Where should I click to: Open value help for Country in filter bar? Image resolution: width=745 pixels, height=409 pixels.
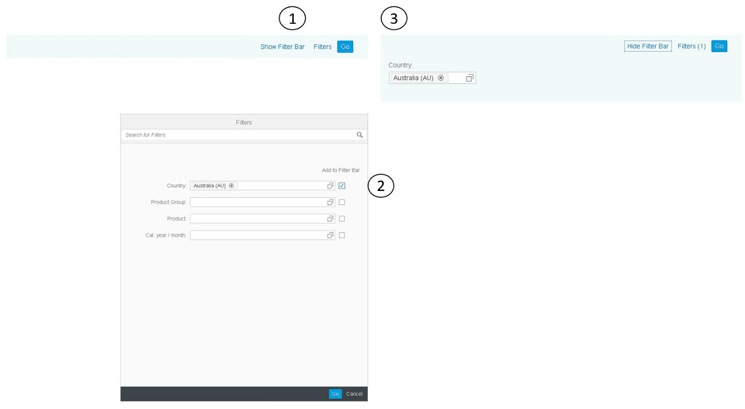pos(469,78)
